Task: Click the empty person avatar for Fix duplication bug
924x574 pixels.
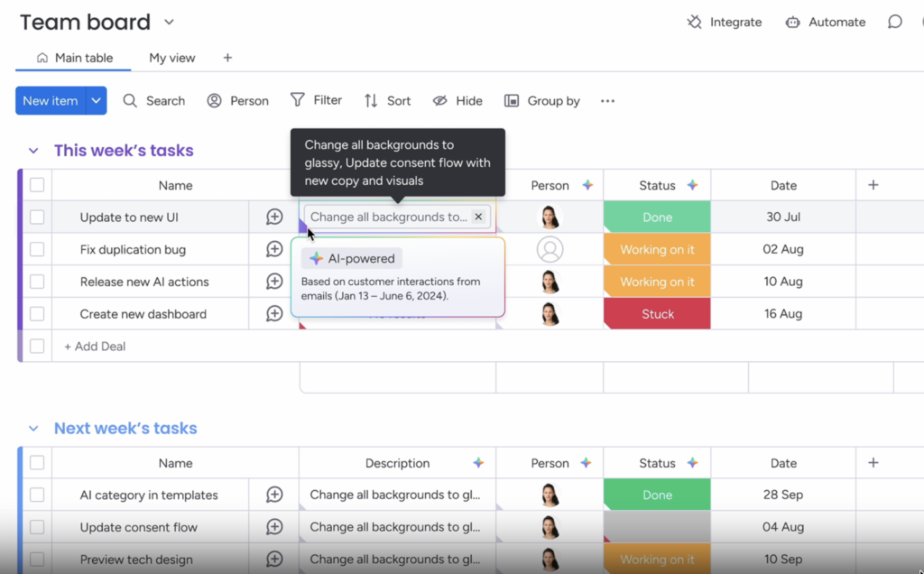Action: 550,249
